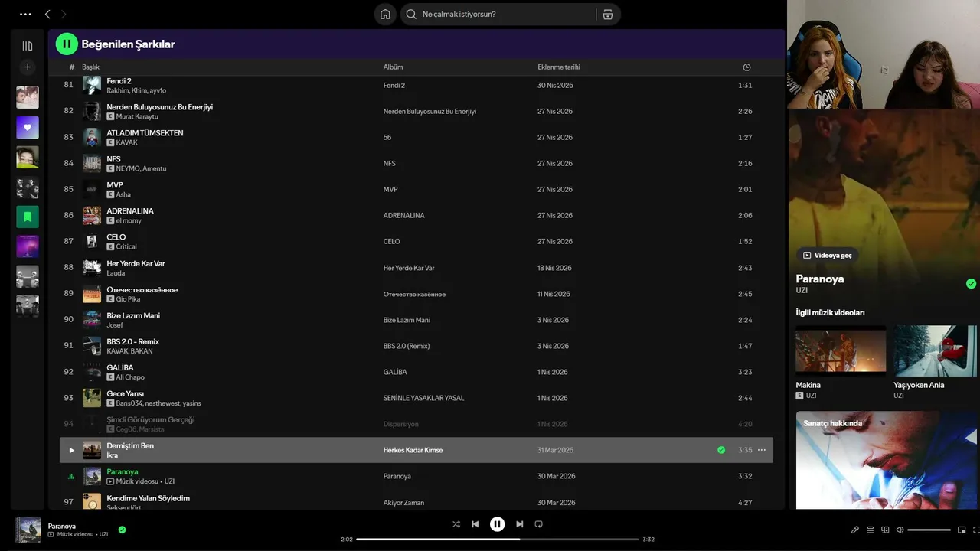
Task: Toggle shuffle mode
Action: click(456, 524)
